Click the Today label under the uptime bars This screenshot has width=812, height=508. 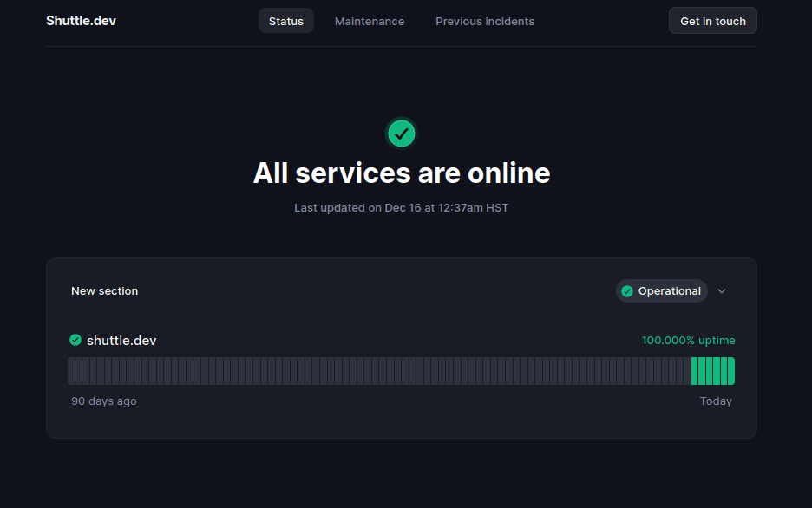pyautogui.click(x=716, y=401)
